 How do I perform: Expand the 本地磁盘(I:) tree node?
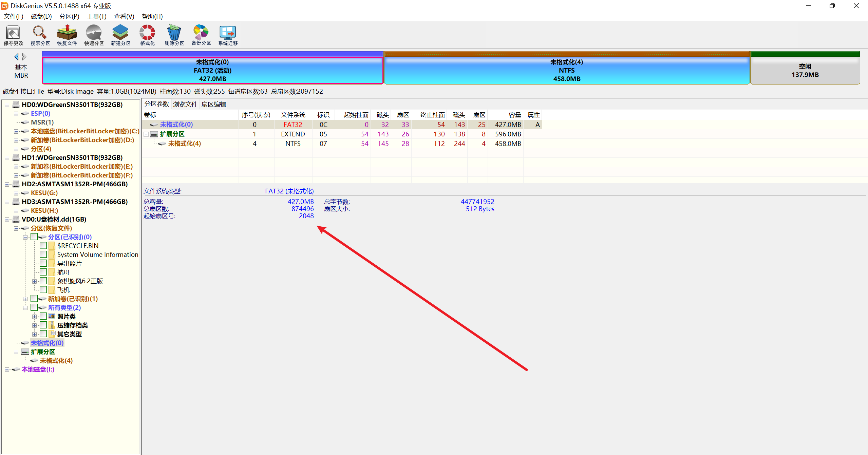tap(7, 369)
